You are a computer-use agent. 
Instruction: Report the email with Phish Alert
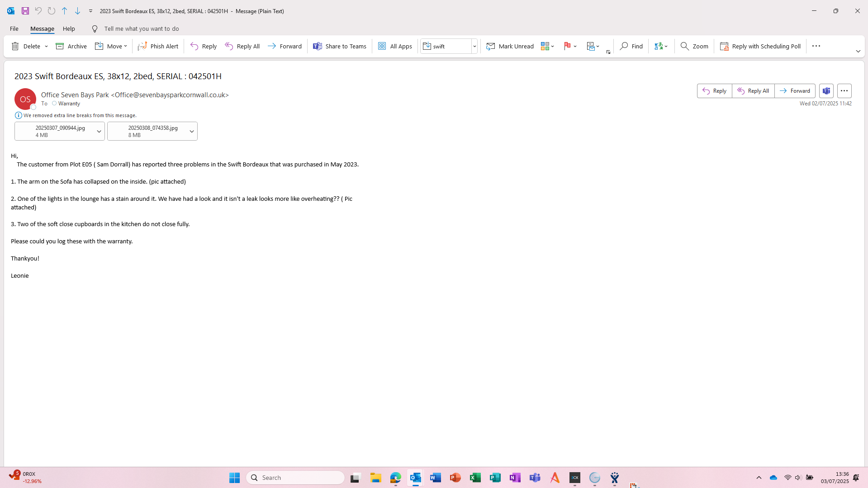click(158, 46)
